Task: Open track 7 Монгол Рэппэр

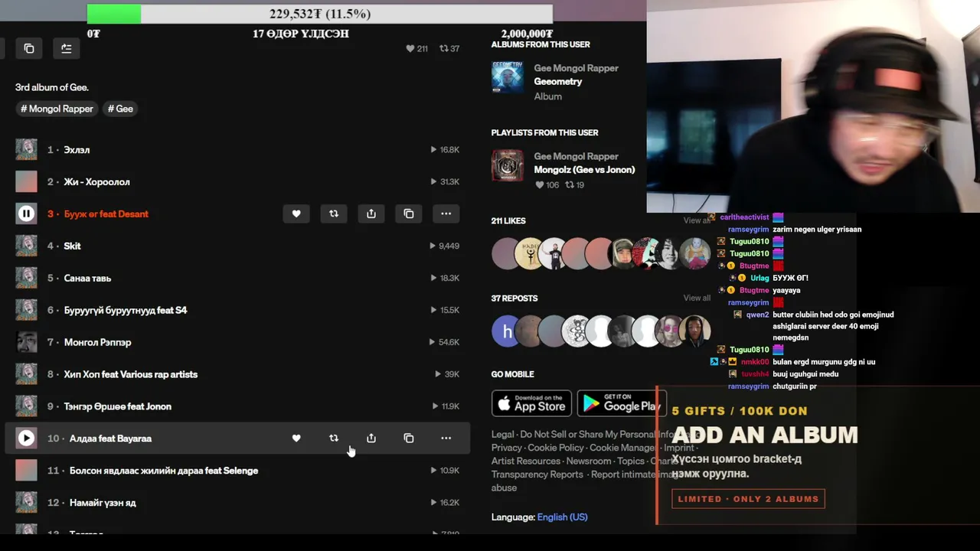Action: (x=97, y=343)
